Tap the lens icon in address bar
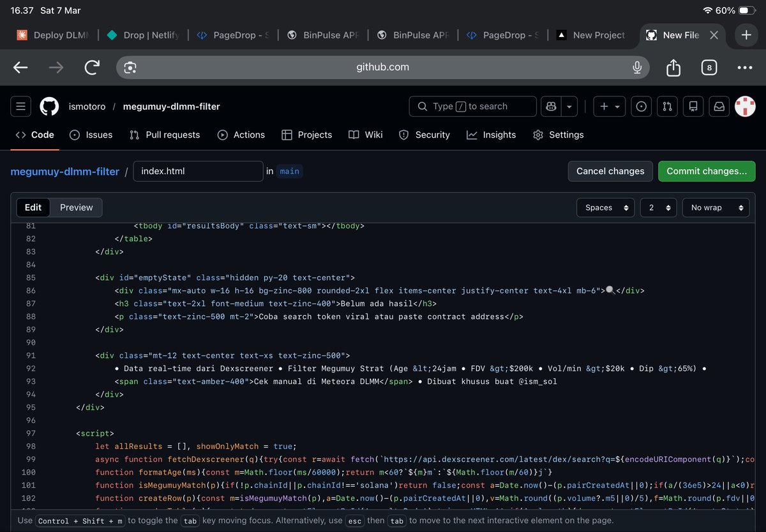 tap(130, 67)
